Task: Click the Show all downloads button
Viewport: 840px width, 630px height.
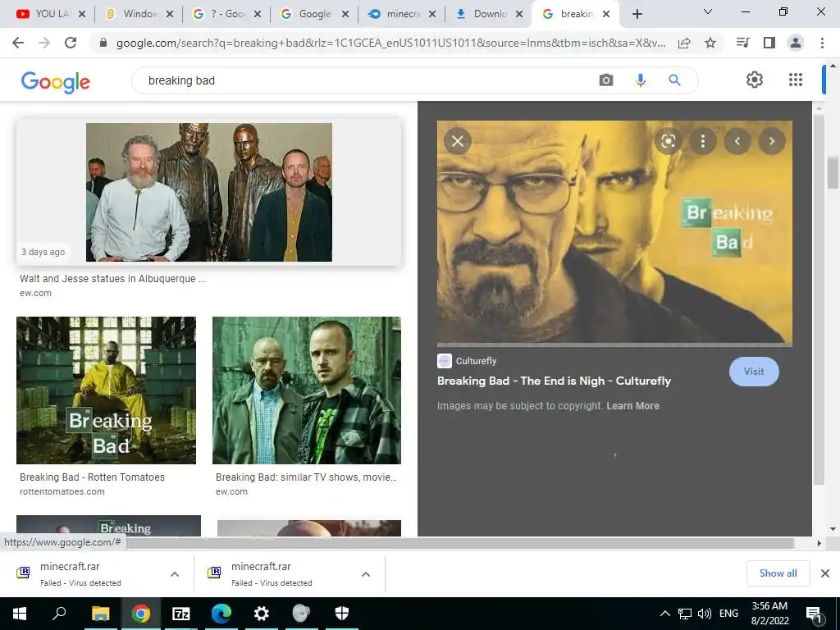Action: click(778, 573)
